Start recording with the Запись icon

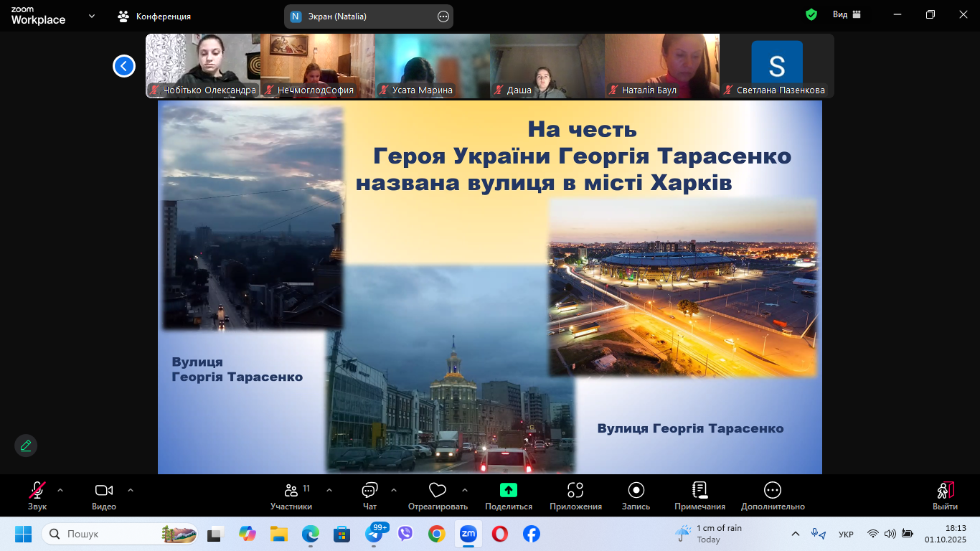[x=636, y=491]
